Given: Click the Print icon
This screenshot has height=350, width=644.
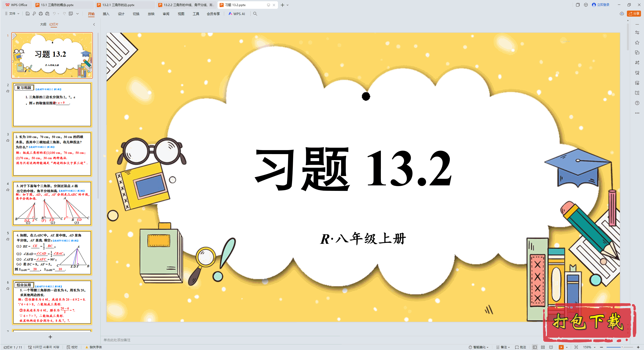Looking at the screenshot, I should (x=41, y=14).
